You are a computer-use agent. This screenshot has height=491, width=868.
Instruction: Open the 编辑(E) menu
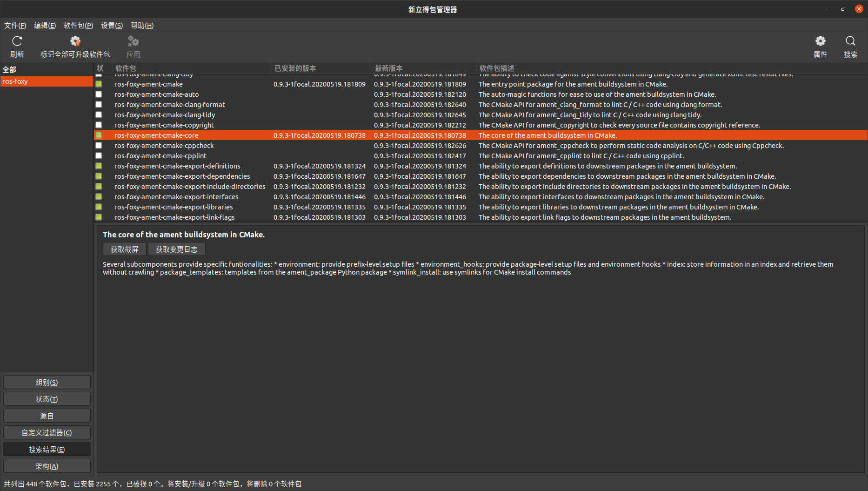(45, 26)
